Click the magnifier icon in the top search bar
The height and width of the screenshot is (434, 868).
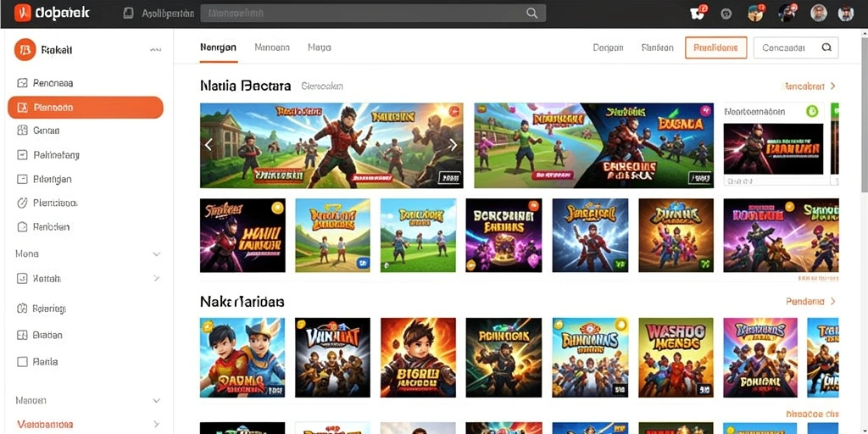(x=531, y=14)
